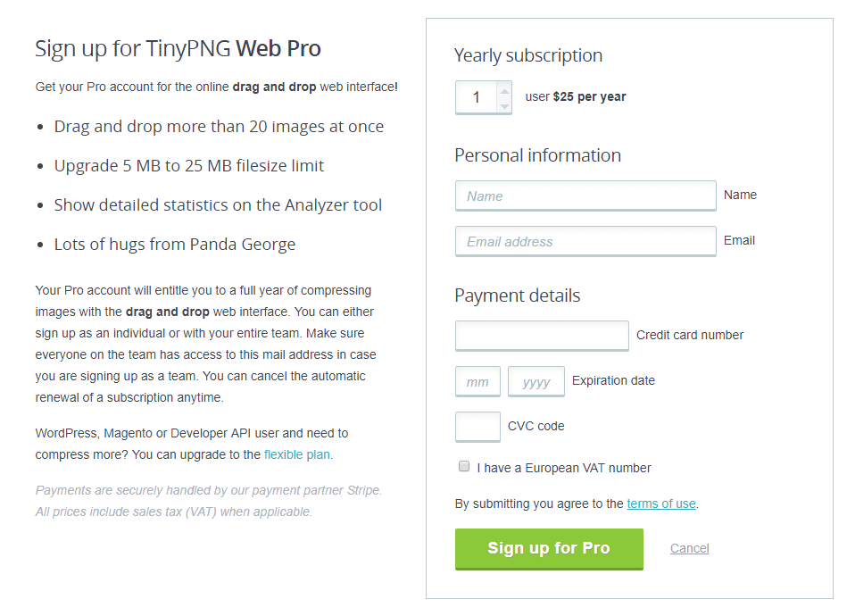This screenshot has width=847, height=616.
Task: Click the 'Email' label right of the field
Action: pyautogui.click(x=739, y=240)
